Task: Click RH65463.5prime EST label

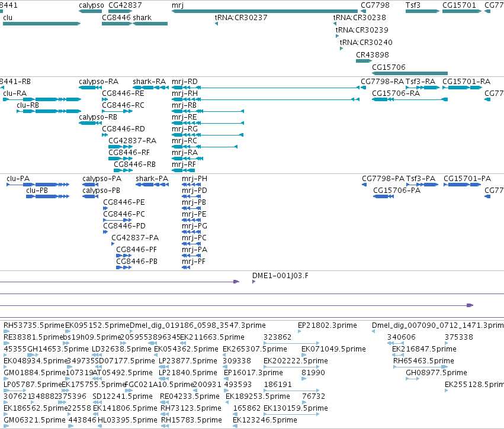Action: (x=423, y=361)
